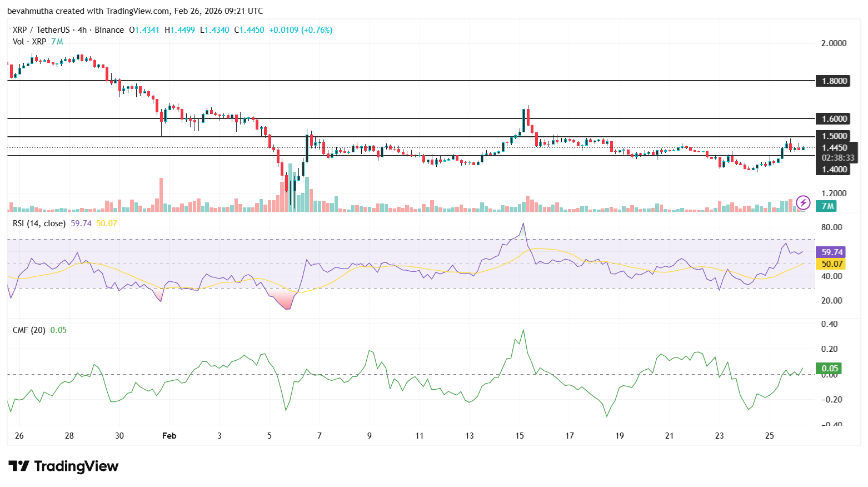The width and height of the screenshot is (868, 487).
Task: Click the teal 7M volume value badge
Action: click(826, 206)
